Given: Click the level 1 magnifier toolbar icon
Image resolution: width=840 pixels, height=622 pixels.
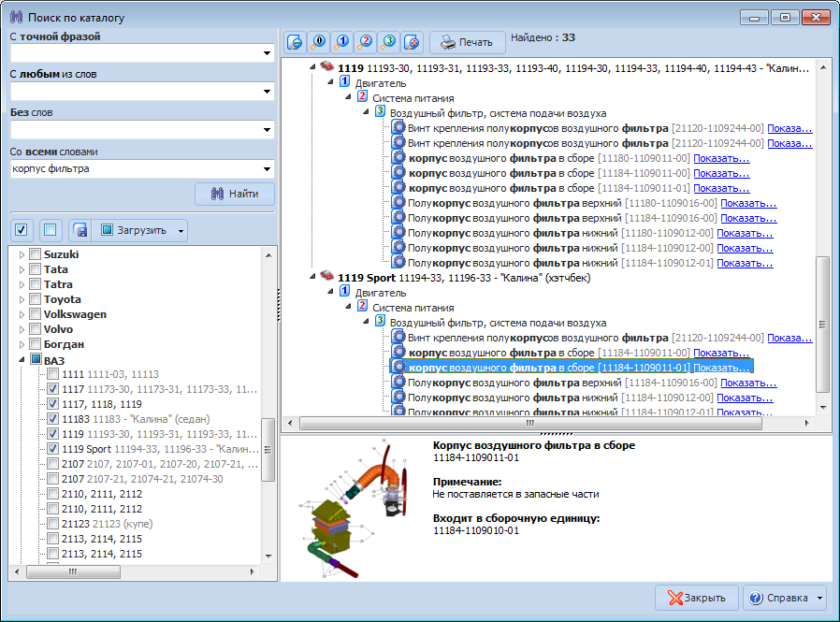Looking at the screenshot, I should tap(341, 42).
